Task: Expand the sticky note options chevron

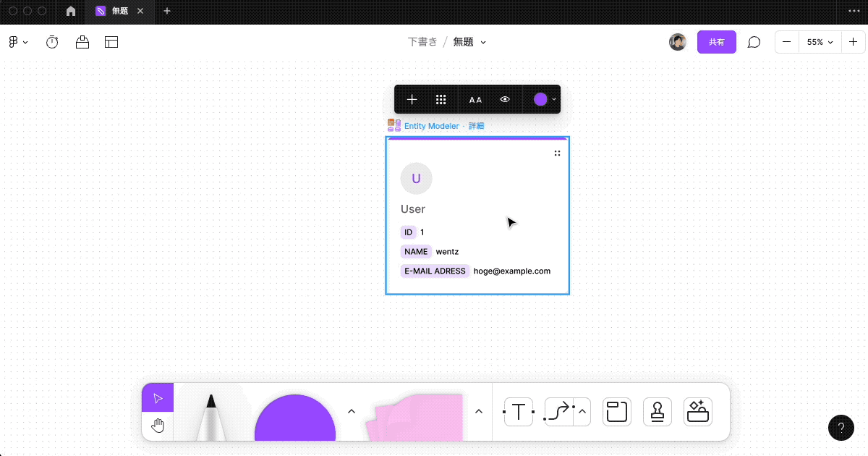Action: pos(478,411)
